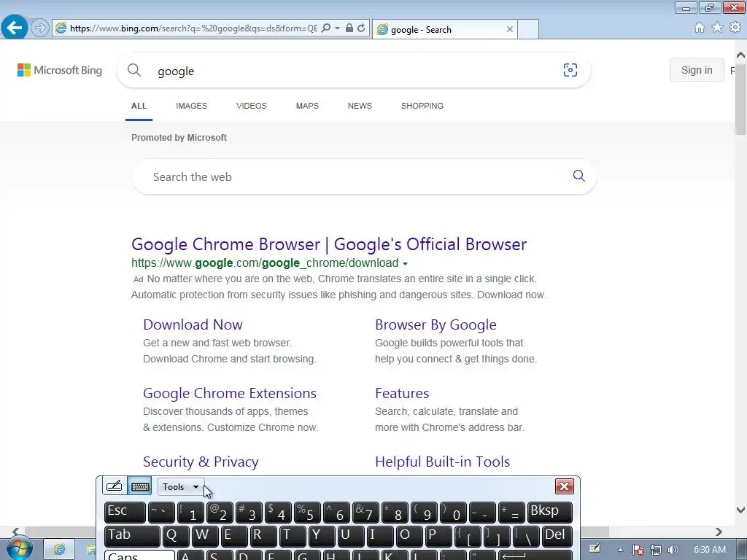Open the address bar autocomplete dropdown arrow
The height and width of the screenshot is (560, 747).
(337, 28)
